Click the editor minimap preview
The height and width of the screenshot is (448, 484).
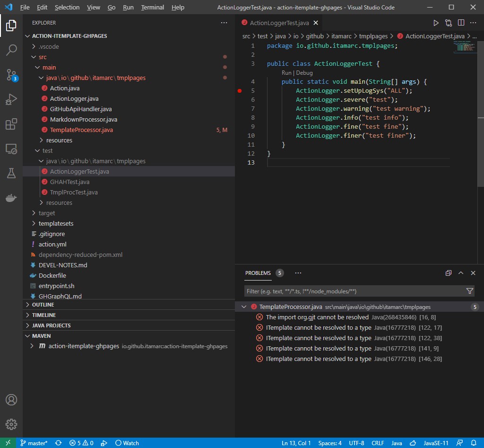click(x=463, y=47)
